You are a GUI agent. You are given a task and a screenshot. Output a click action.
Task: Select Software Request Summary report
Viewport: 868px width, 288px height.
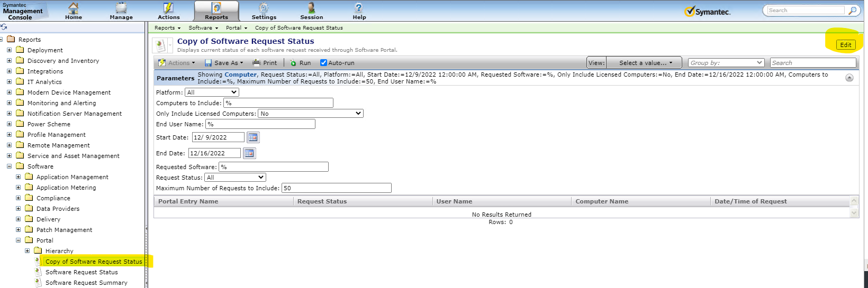coord(86,283)
